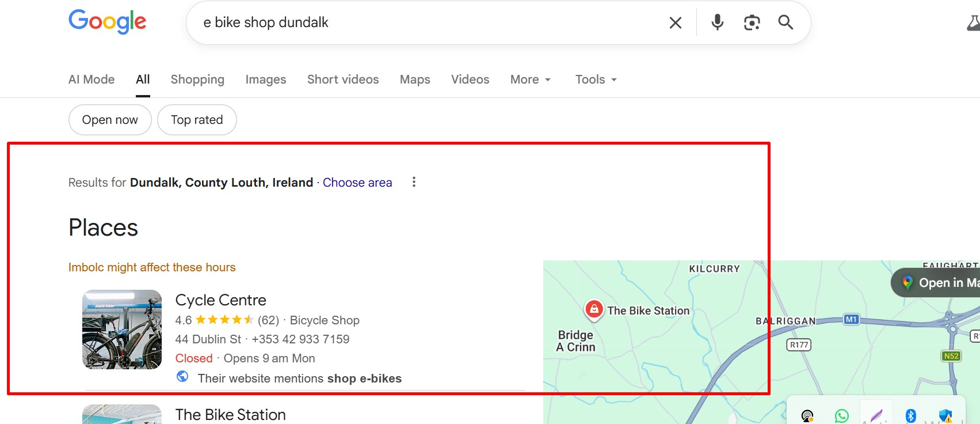Open the three-dot options beside Choose area
This screenshot has width=980, height=424.
pos(414,182)
